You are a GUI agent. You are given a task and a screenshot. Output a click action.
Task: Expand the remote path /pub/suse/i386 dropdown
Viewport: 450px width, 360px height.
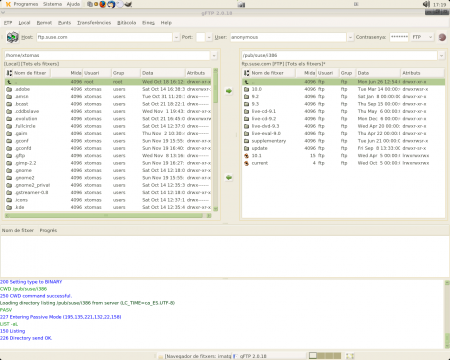point(442,56)
